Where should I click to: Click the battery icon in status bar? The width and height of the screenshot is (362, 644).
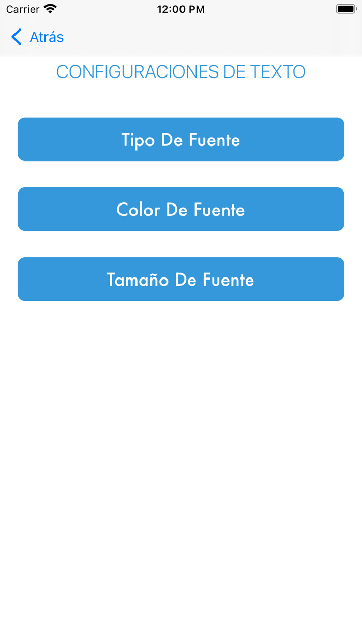(x=345, y=9)
